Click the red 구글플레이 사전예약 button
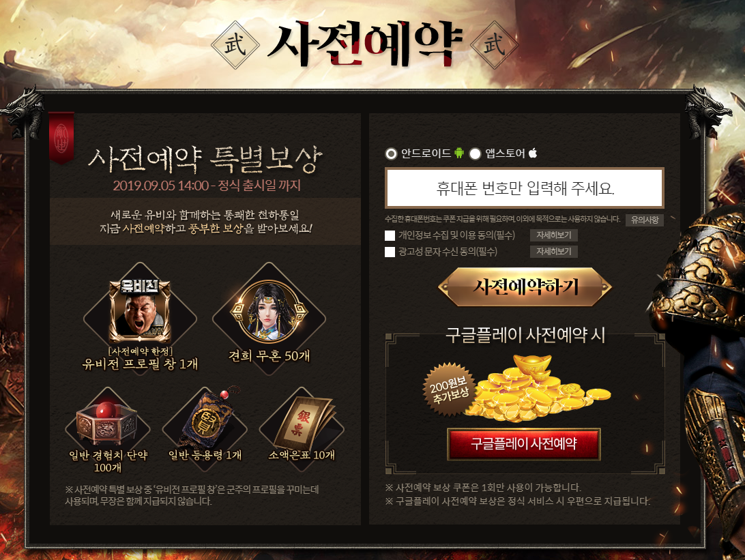Screen dimensions: 745x560 click(x=523, y=444)
